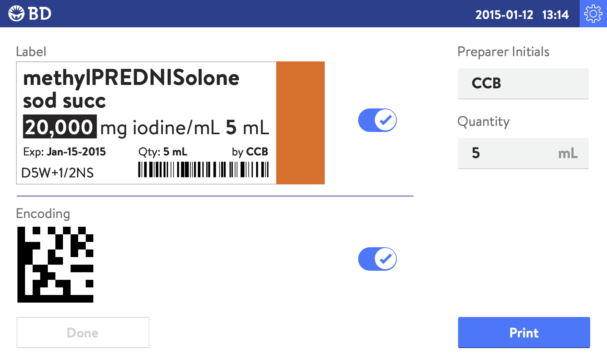Click the time 13:14 in header
The image size is (607, 364).
(555, 15)
